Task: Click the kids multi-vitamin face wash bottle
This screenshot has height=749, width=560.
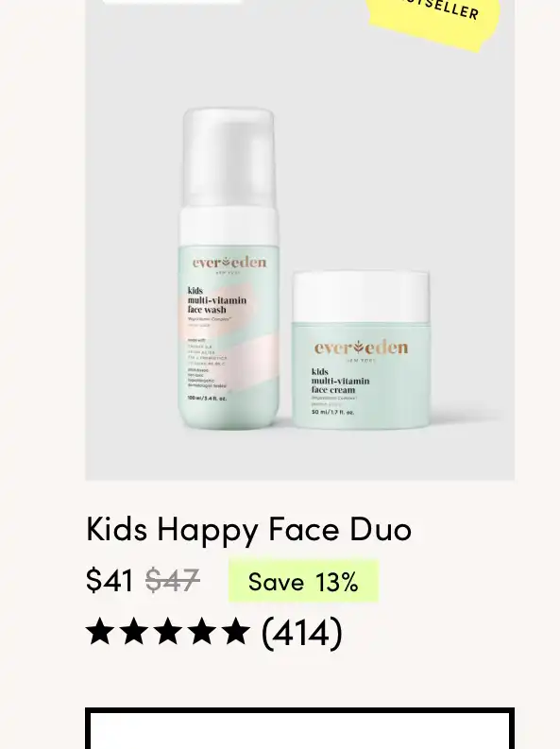Action: coord(229,267)
